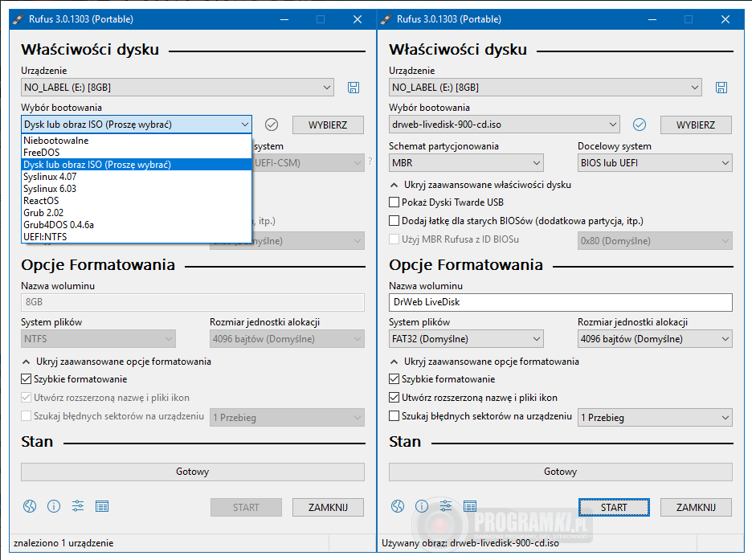Collapse zaawansowane właściwości dysku in right window

click(480, 185)
